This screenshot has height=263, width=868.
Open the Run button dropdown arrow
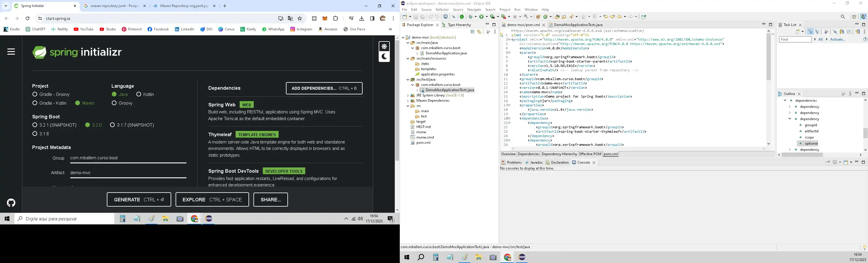(487, 17)
